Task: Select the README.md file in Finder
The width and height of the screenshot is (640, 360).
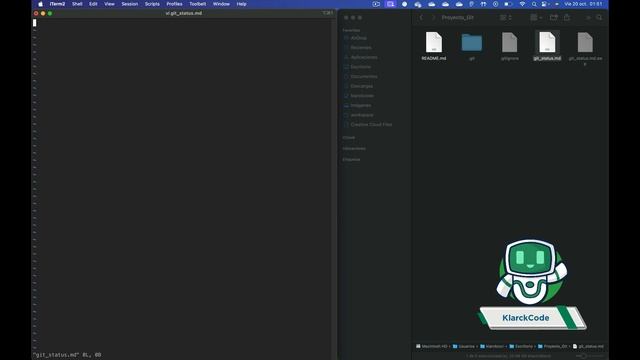Action: pyautogui.click(x=433, y=46)
